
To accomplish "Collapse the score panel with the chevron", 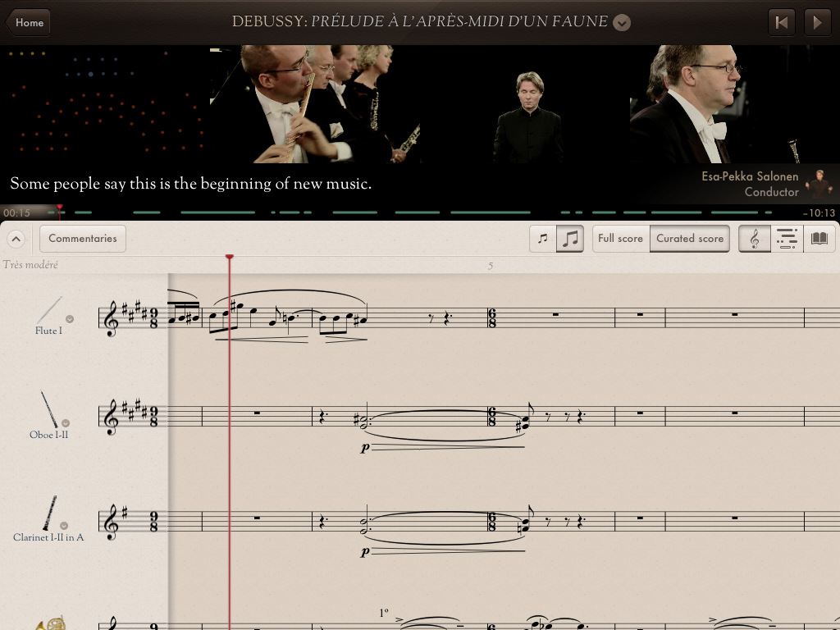I will [16, 239].
